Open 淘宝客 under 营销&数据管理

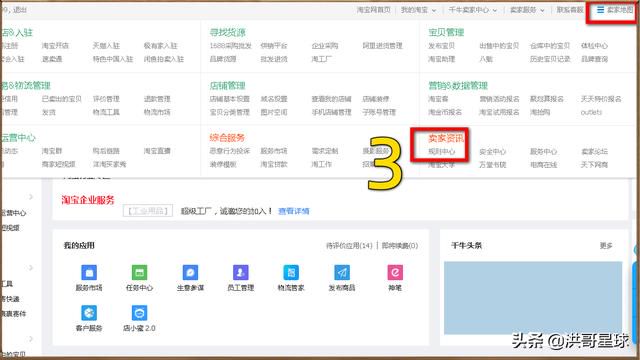click(438, 99)
